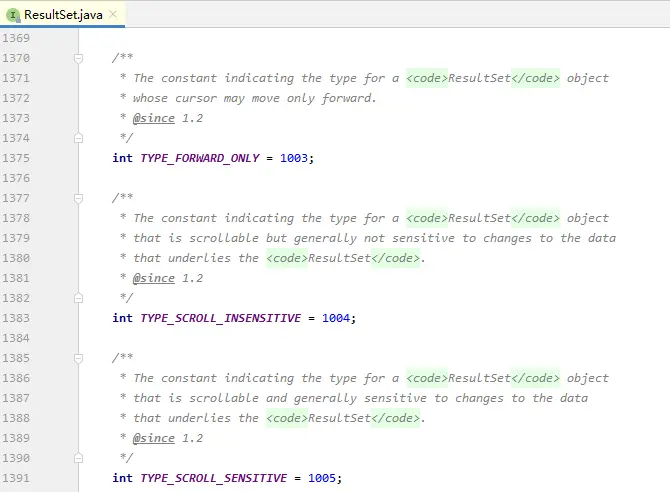Collapse the Javadoc block starting at line 1385
670x492 pixels.
tap(78, 358)
